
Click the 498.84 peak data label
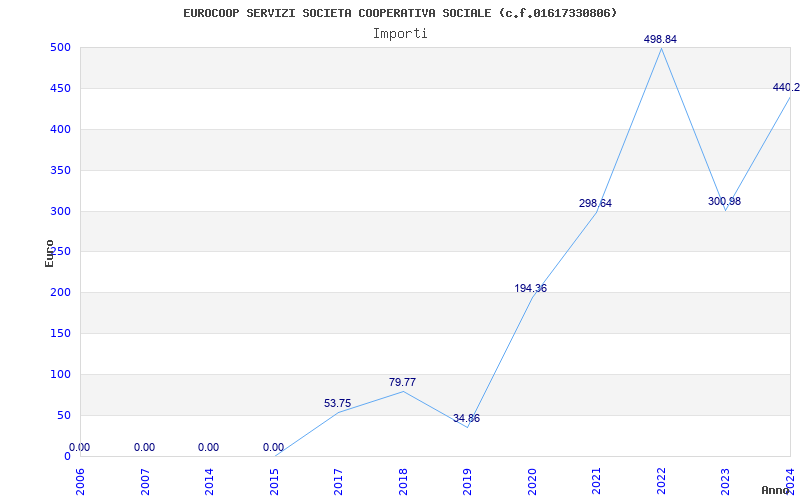660,39
